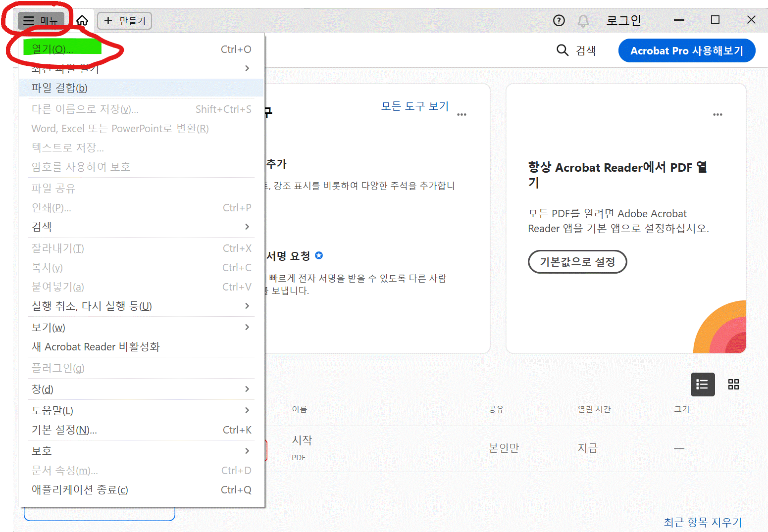Image resolution: width=768 pixels, height=532 pixels.
Task: Maximize the Acrobat window
Action: [x=715, y=20]
